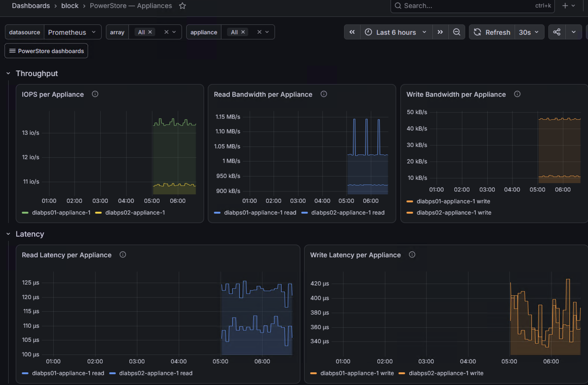The width and height of the screenshot is (588, 385).
Task: Open the plus new-item menu
Action: [x=568, y=6]
